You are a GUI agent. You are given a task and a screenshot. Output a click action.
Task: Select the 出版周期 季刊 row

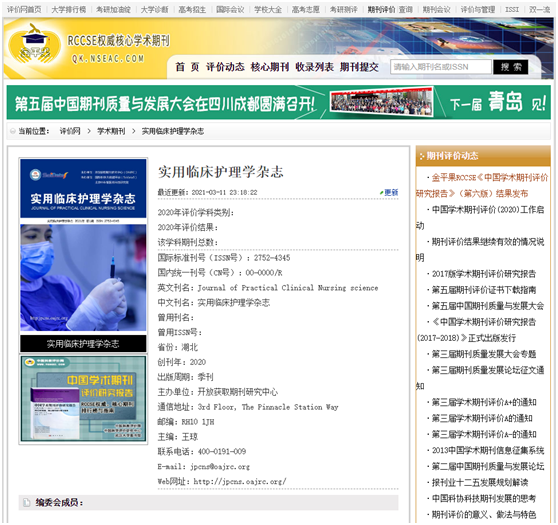pyautogui.click(x=185, y=377)
